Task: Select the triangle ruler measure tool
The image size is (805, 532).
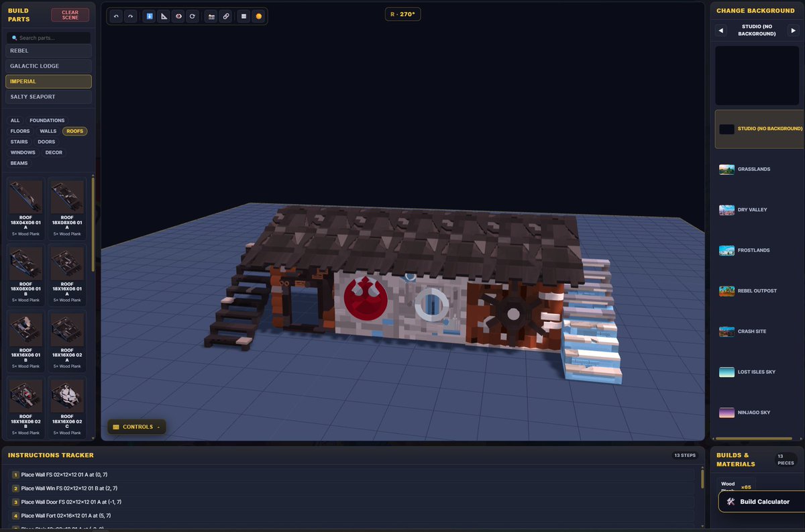Action: [x=164, y=16]
